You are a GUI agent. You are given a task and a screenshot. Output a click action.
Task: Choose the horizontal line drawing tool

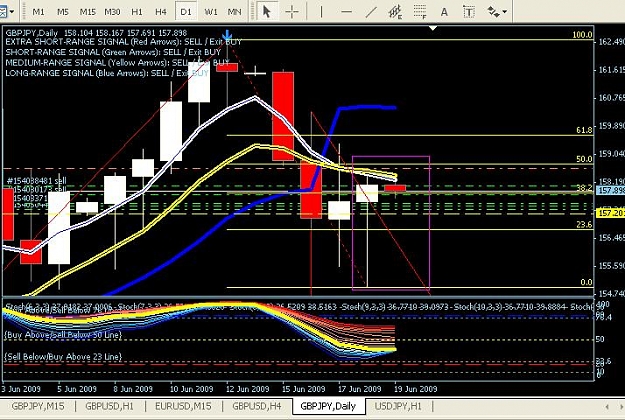click(346, 12)
